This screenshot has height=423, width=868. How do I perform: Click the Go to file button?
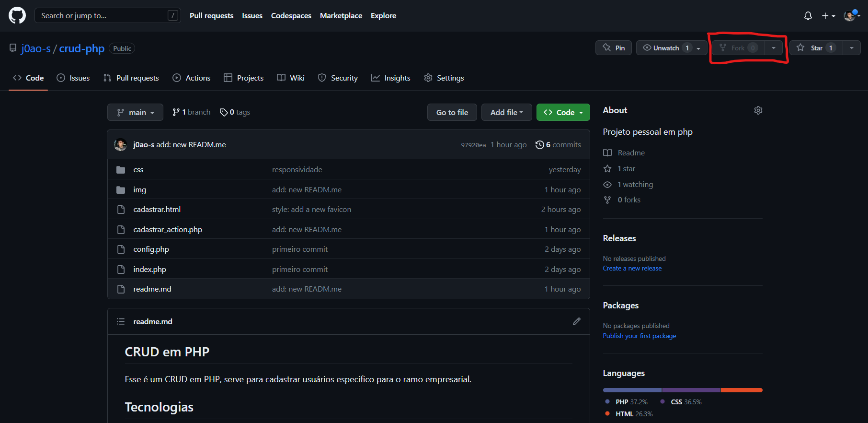(452, 112)
